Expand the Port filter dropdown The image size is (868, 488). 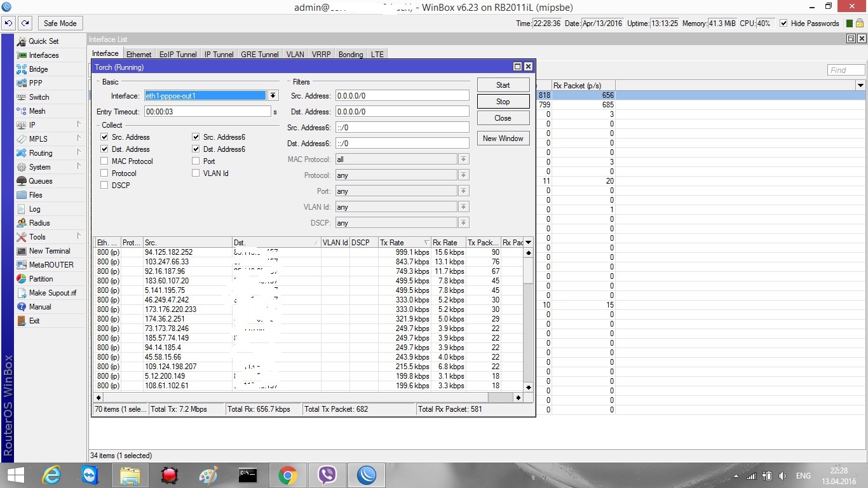[x=464, y=191]
